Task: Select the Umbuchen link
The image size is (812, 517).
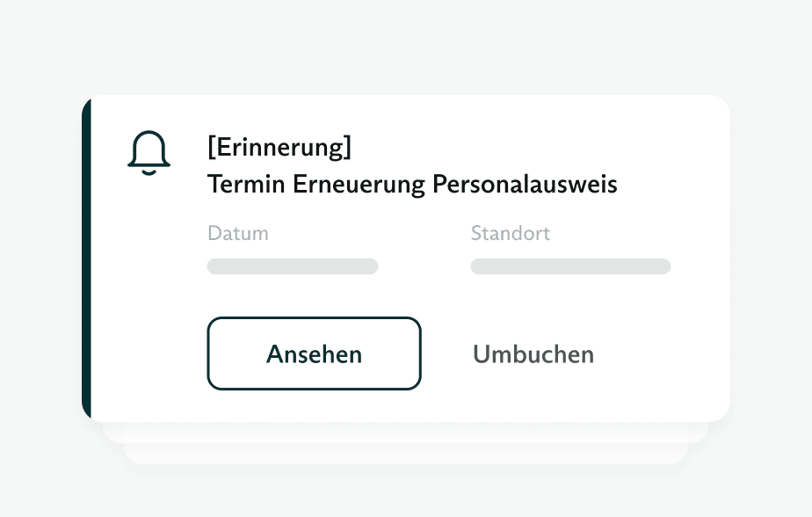Action: (x=533, y=354)
